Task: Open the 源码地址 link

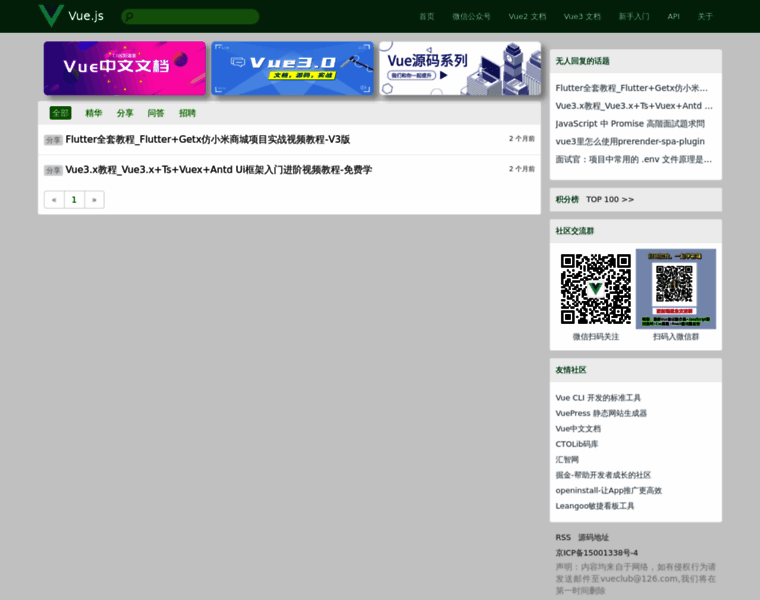Action: coord(593,537)
